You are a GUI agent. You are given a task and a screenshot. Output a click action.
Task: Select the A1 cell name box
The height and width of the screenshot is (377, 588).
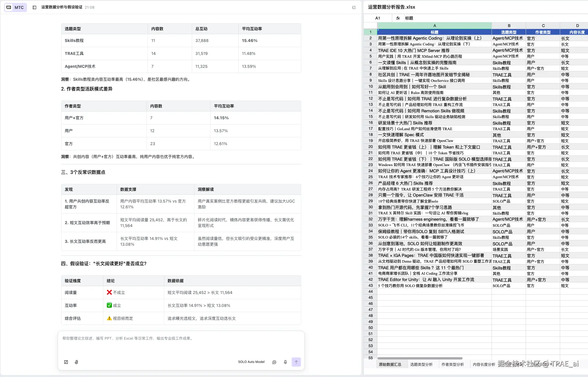(x=378, y=18)
